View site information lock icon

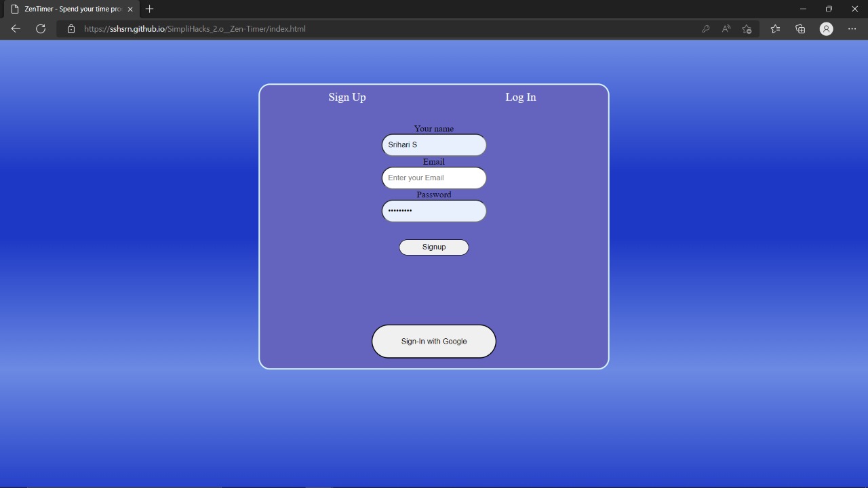coord(71,28)
